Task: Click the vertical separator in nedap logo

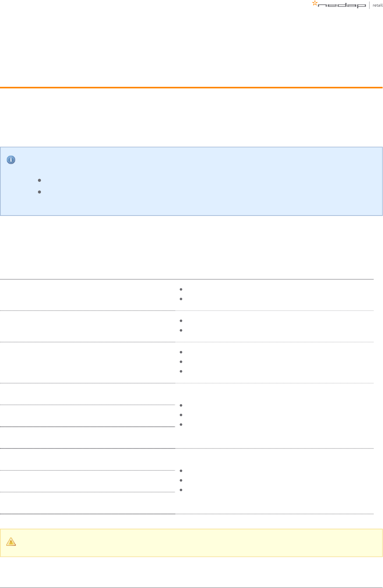Action: (369, 5)
